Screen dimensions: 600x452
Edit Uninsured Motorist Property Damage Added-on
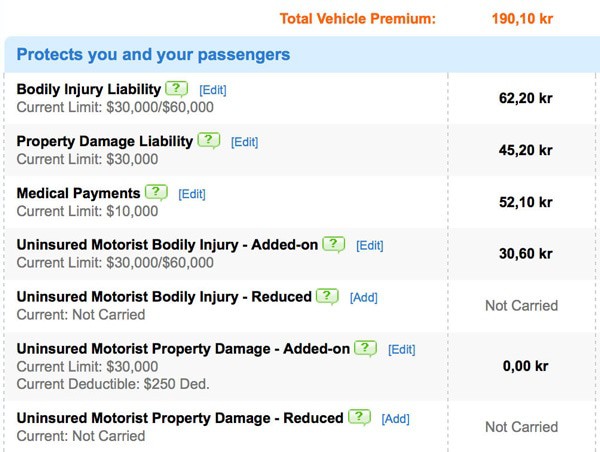[x=401, y=350]
